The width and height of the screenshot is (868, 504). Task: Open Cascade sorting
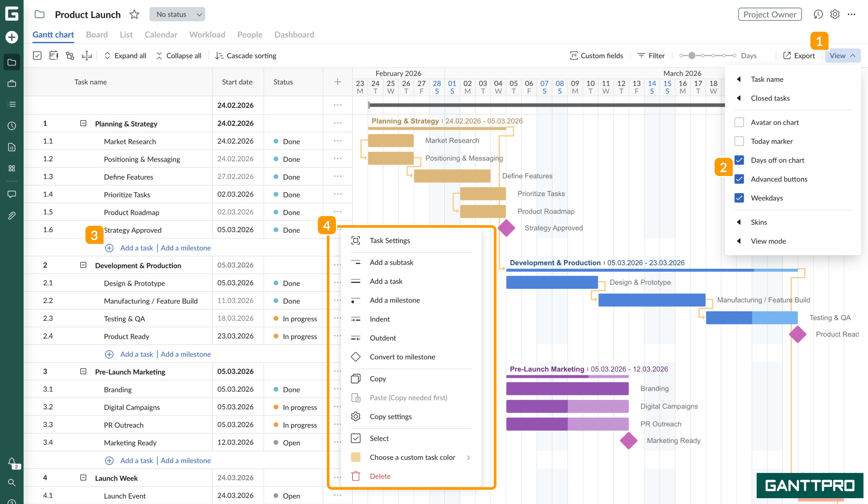click(245, 55)
